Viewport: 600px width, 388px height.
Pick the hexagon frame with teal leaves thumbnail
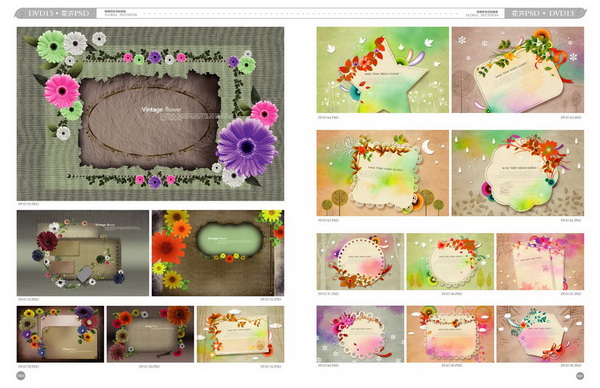pyautogui.click(x=540, y=334)
